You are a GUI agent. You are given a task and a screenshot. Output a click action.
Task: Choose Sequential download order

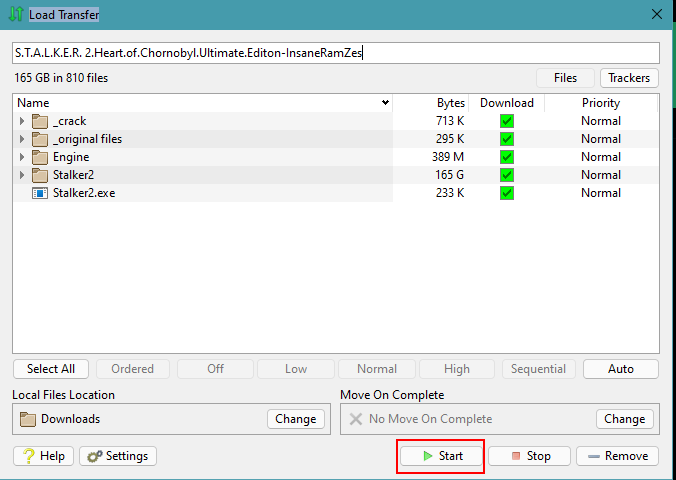(x=538, y=369)
